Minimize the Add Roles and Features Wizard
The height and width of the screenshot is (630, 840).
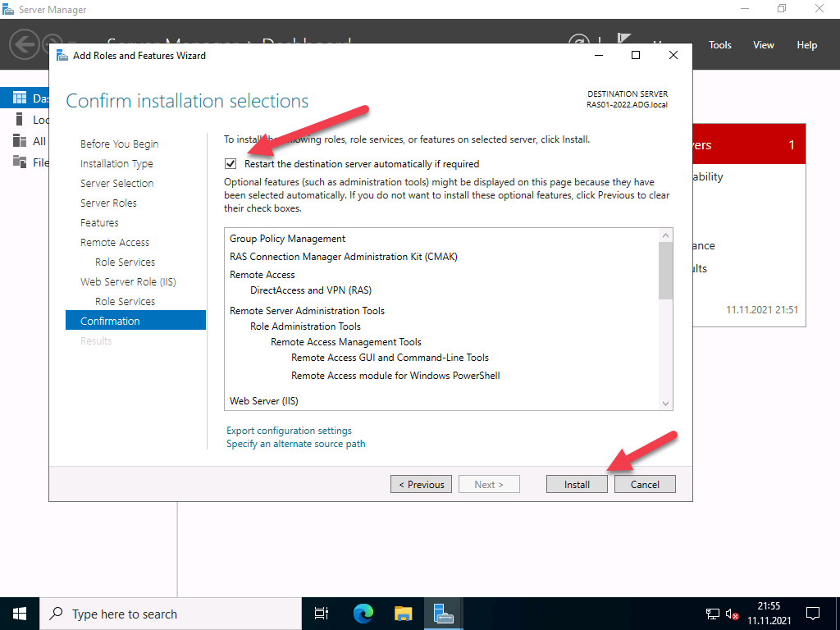599,55
